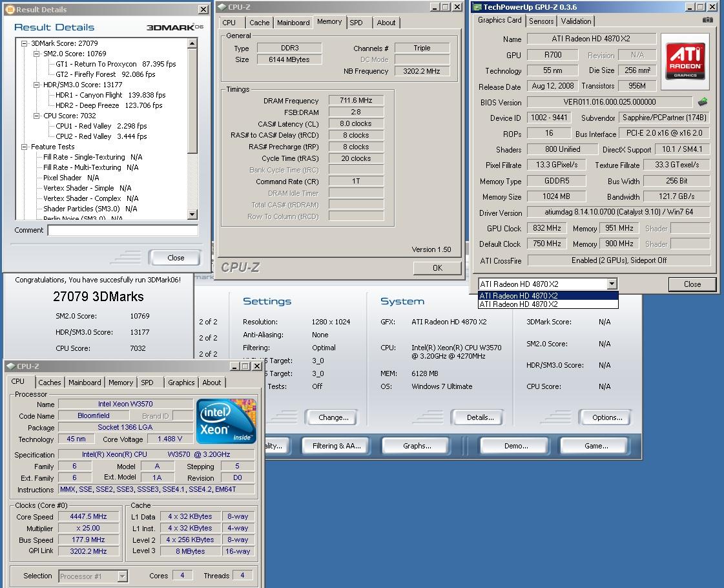Open the Memory tab in lower CPU-Z window
The image size is (724, 588).
[x=121, y=383]
